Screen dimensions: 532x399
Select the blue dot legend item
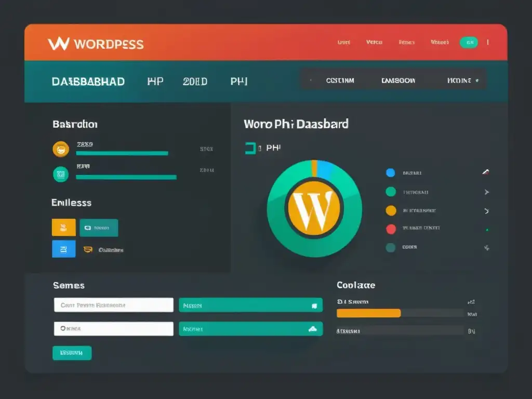[x=391, y=173]
